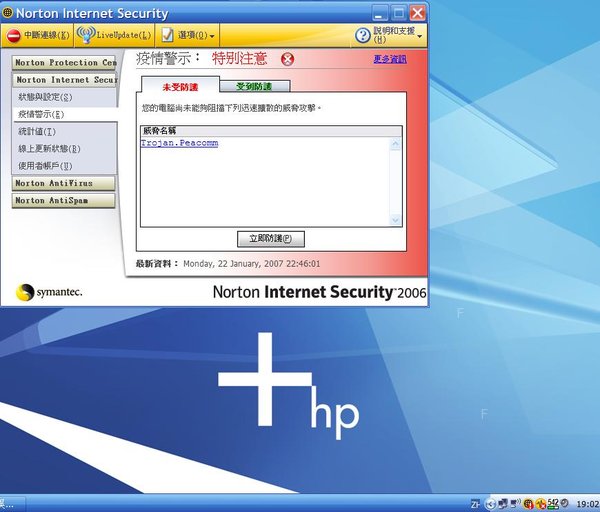This screenshot has height=512, width=600.
Task: Click the Norton globe icon in the title bar
Action: (7, 13)
